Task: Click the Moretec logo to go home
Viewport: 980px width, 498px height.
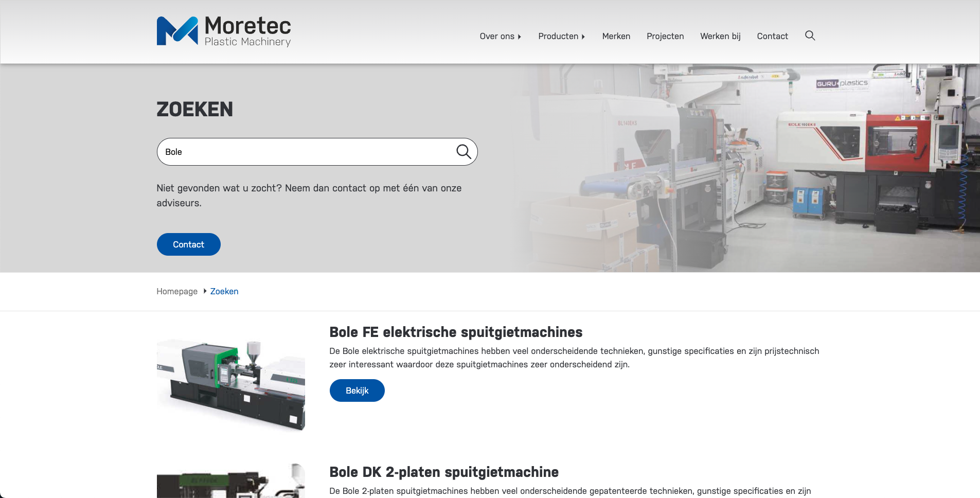Action: tap(223, 31)
